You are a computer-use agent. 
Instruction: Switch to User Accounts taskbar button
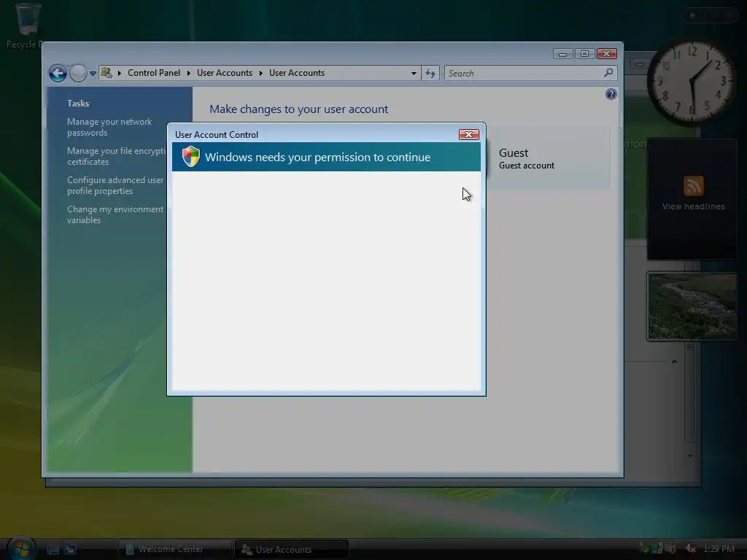pyautogui.click(x=292, y=549)
